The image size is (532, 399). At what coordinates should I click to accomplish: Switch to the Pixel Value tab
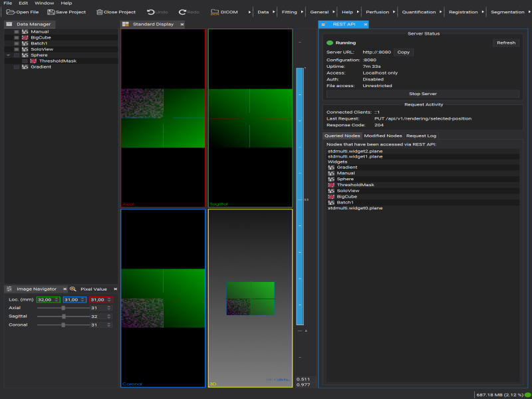(94, 289)
